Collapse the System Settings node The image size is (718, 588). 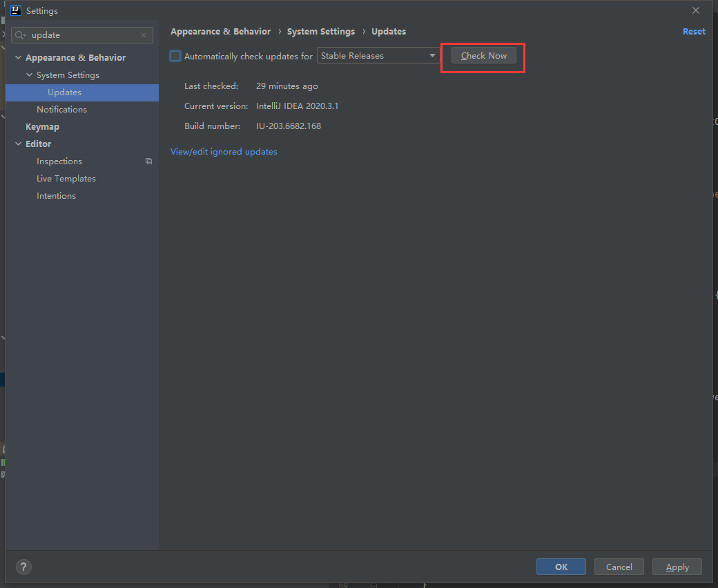click(x=29, y=75)
